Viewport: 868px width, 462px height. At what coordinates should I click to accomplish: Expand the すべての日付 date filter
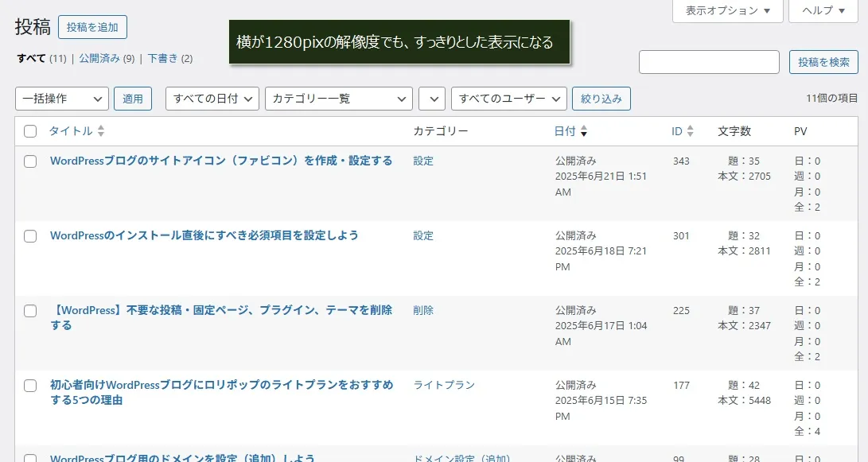[212, 99]
